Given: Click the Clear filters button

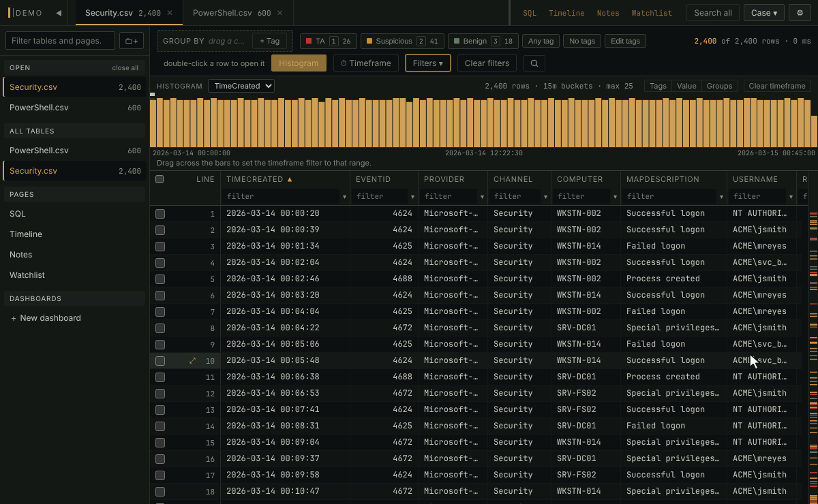Looking at the screenshot, I should 487,63.
